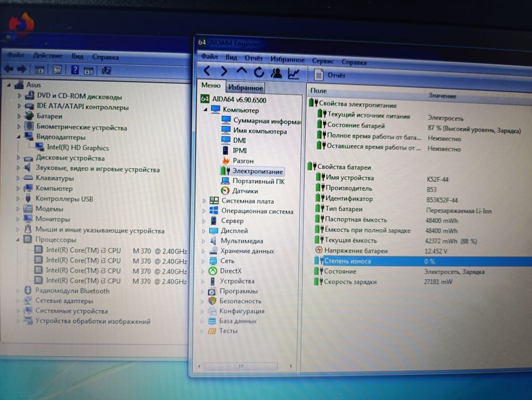Open the Файл menu in AIDA64
Image resolution: width=532 pixels, height=400 pixels.
[209, 56]
